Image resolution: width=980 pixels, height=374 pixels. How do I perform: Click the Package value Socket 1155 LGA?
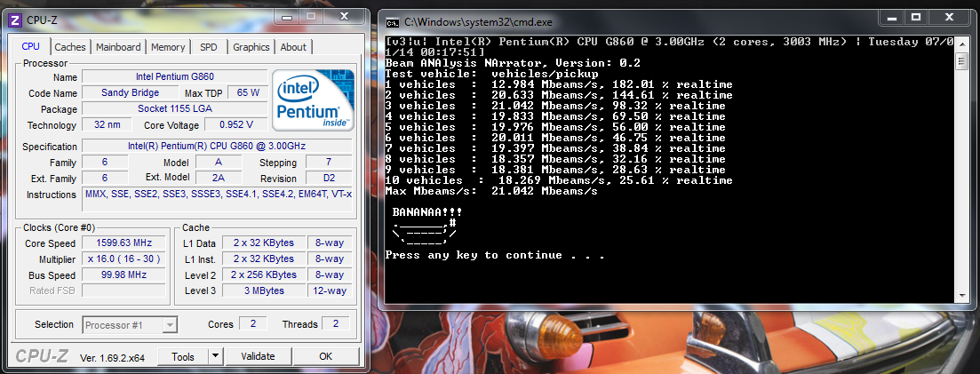(175, 108)
